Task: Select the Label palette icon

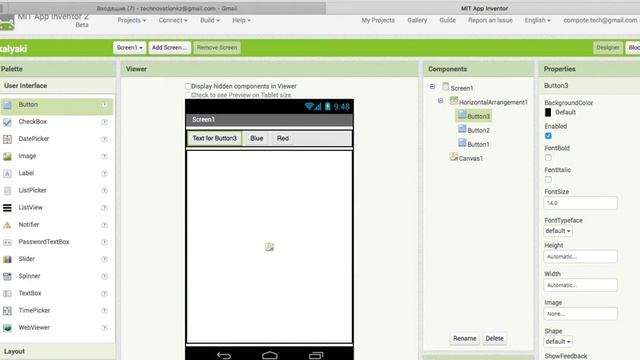Action: pos(7,173)
